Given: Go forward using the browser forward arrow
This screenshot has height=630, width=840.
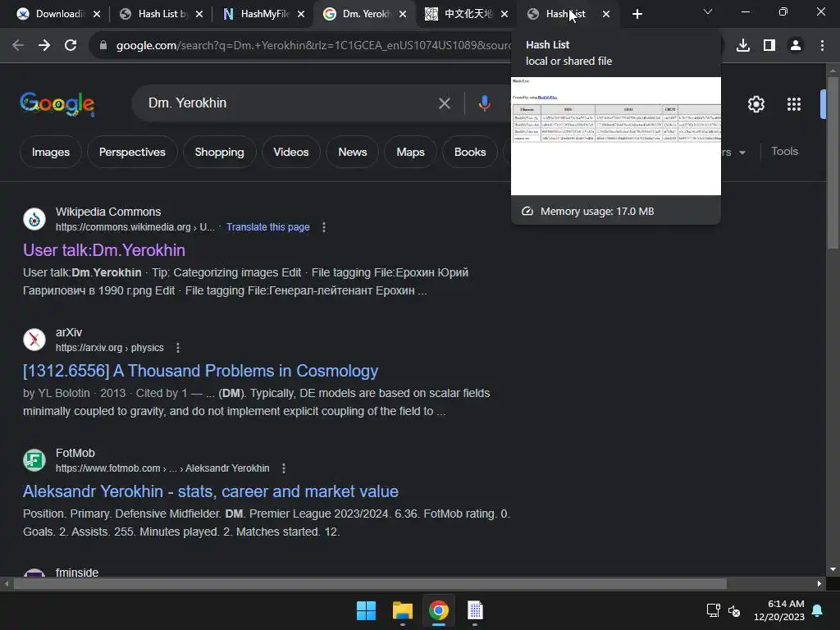Looking at the screenshot, I should pos(44,46).
